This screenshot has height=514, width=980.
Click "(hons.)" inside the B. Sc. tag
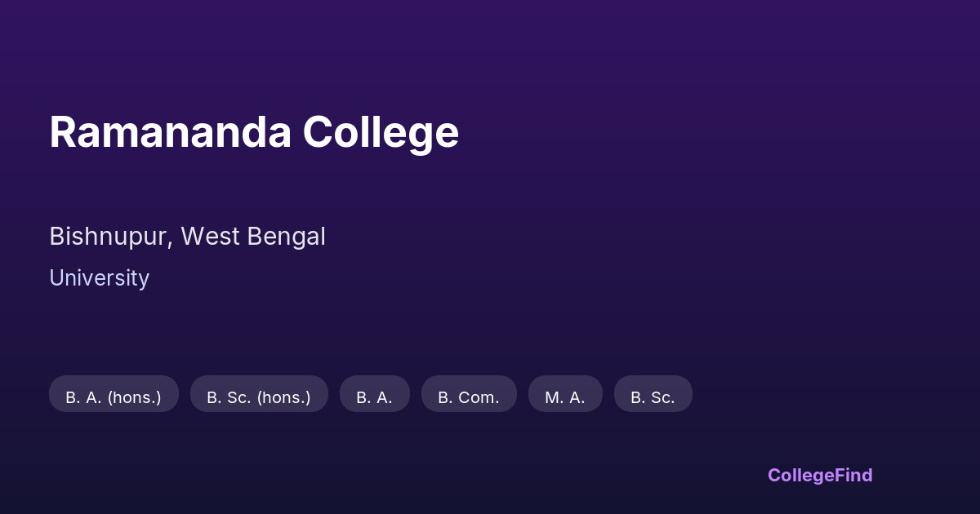click(x=283, y=397)
